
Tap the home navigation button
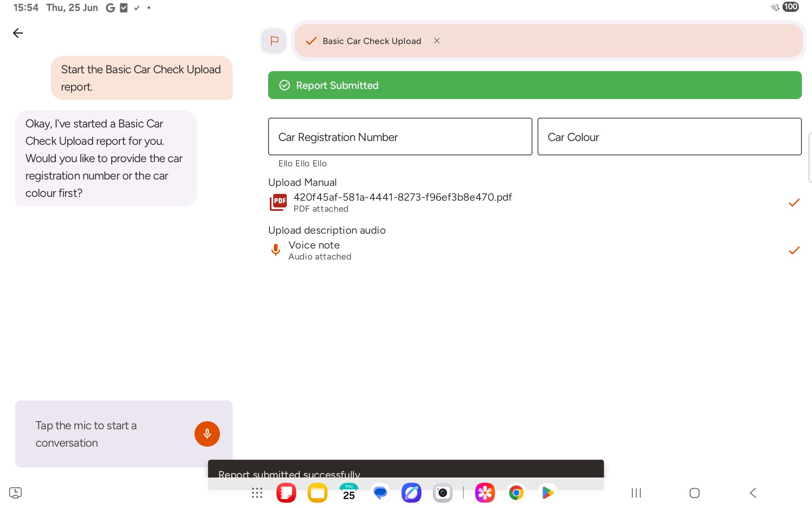point(694,493)
